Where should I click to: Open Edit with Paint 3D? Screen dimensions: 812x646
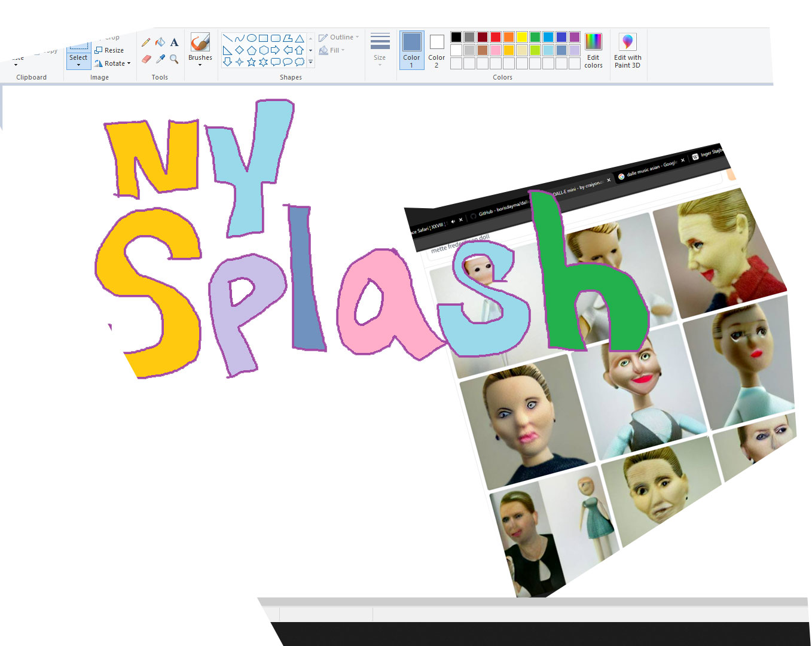pos(627,51)
